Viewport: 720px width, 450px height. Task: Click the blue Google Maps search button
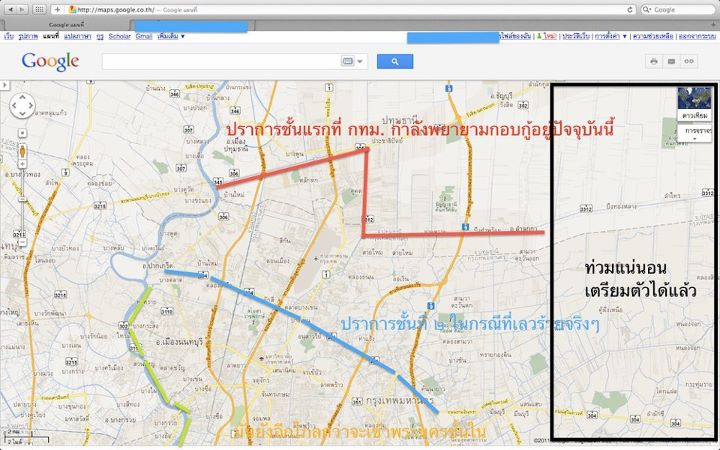tap(395, 61)
